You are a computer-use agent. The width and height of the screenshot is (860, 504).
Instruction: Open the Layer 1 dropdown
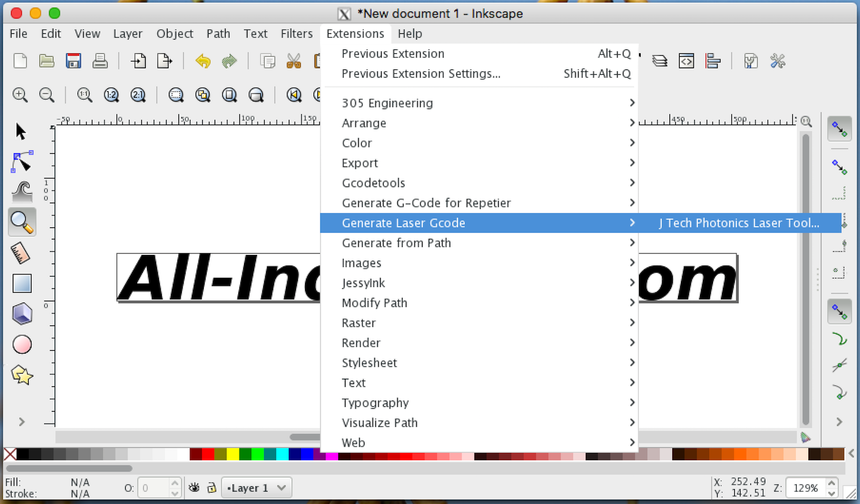(x=257, y=488)
